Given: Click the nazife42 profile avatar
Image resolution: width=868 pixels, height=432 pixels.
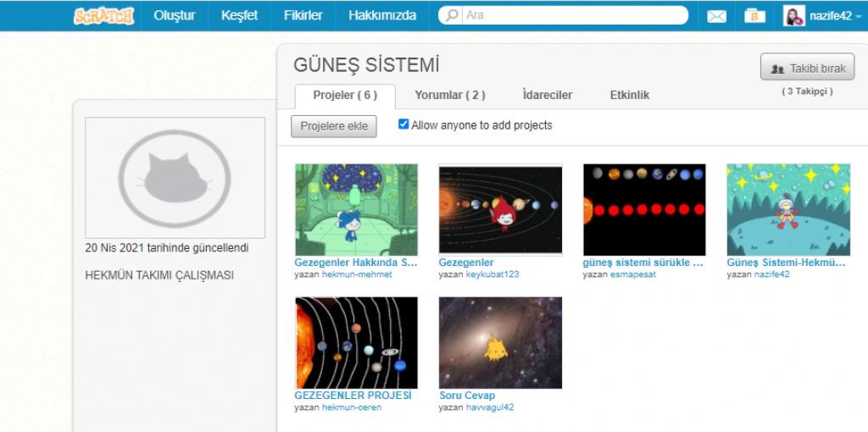Looking at the screenshot, I should point(793,16).
